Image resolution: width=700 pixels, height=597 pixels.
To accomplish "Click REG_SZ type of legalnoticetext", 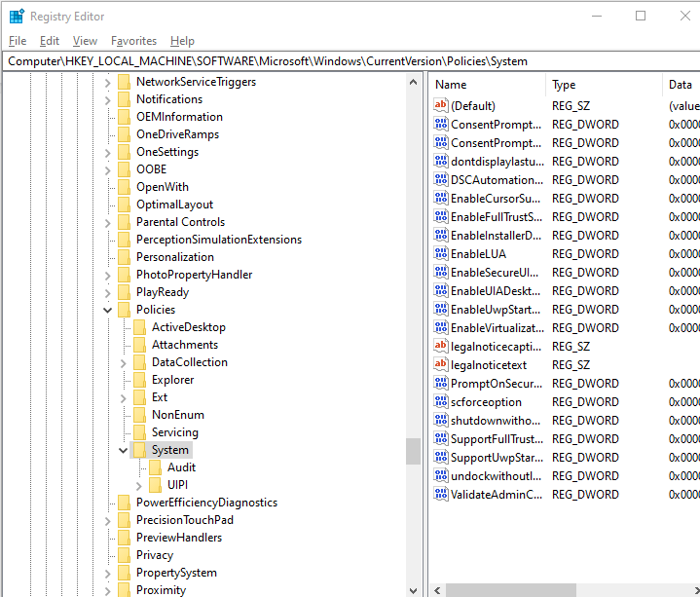I will pos(571,365).
